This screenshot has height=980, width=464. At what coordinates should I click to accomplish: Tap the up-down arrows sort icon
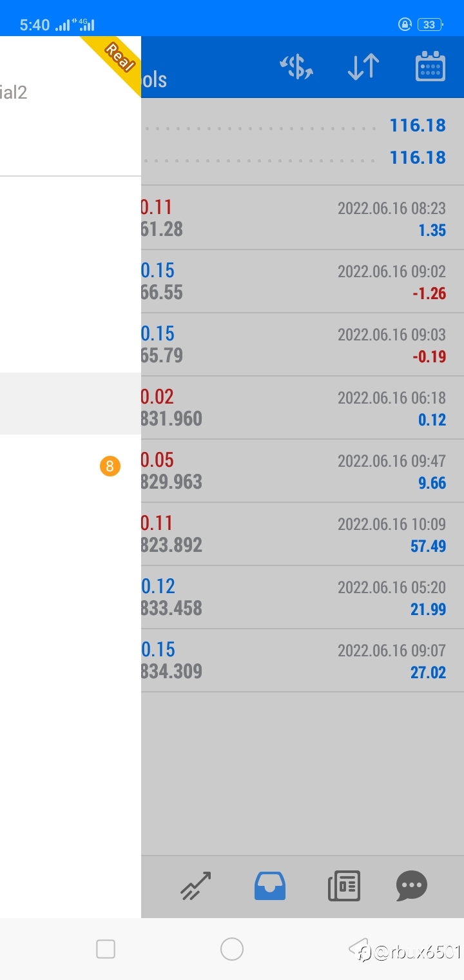point(363,67)
